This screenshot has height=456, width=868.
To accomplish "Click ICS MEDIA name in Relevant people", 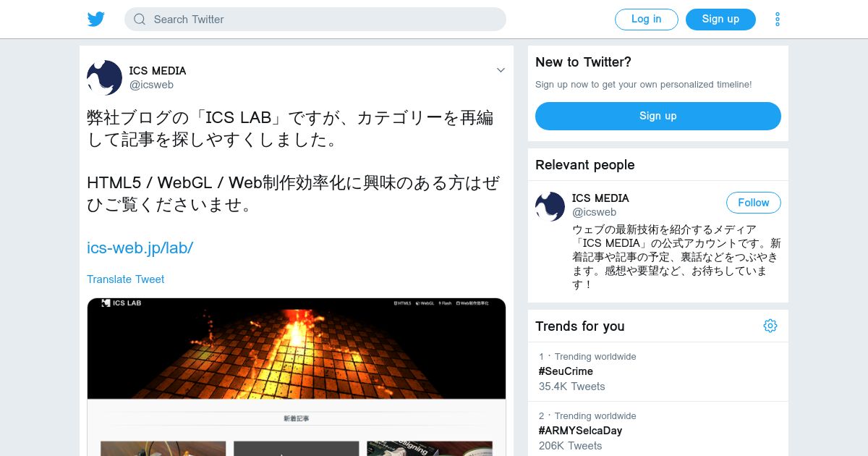I will [x=600, y=198].
